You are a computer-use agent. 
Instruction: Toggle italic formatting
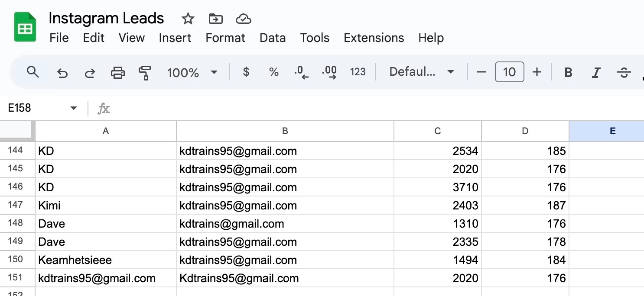click(x=596, y=72)
